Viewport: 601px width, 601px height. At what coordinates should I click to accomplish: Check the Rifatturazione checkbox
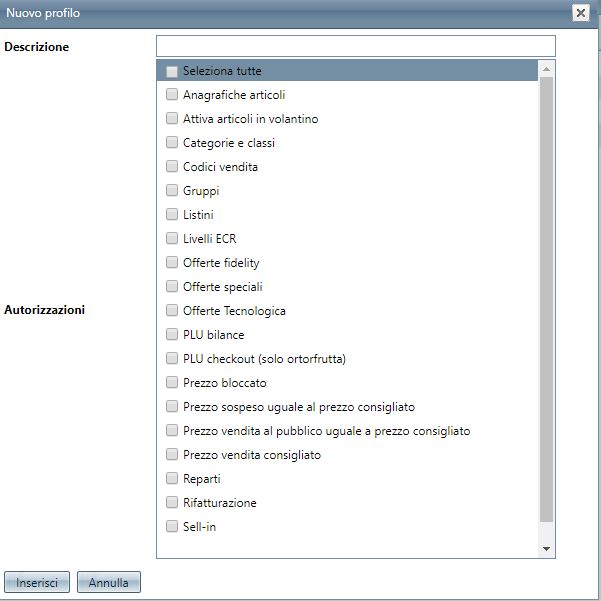tap(172, 503)
